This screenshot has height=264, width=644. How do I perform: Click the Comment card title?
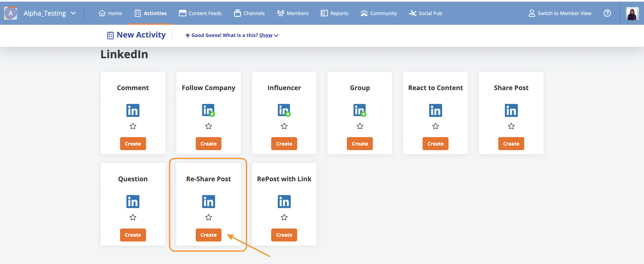click(133, 88)
